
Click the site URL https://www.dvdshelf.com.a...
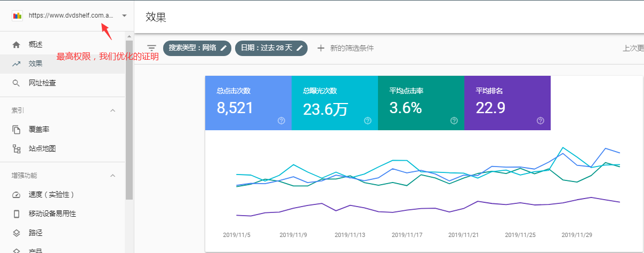coord(71,15)
